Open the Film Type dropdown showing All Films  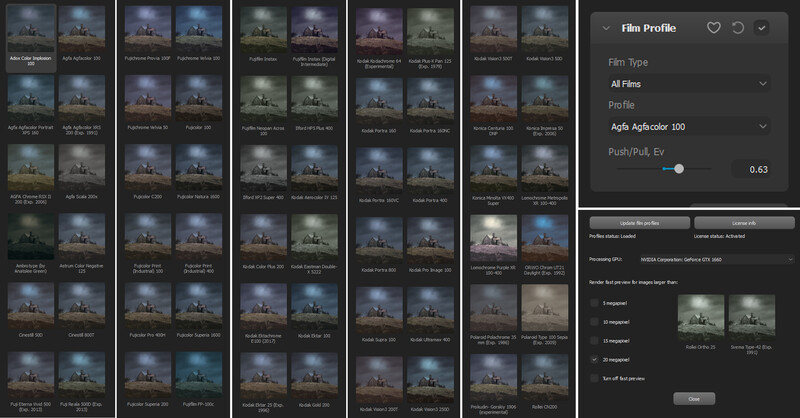click(x=689, y=84)
